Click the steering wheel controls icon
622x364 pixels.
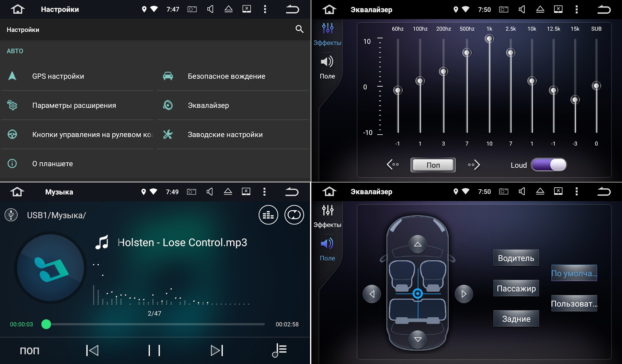click(x=13, y=134)
